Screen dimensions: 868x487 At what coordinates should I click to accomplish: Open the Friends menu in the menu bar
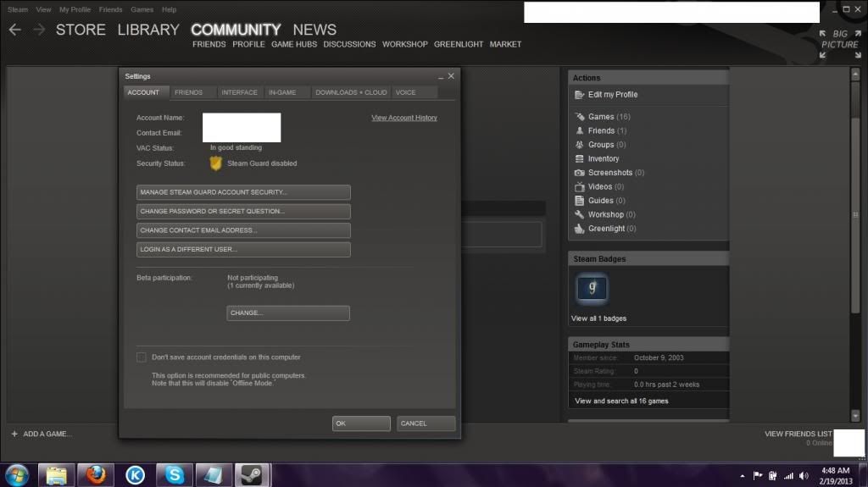(111, 9)
